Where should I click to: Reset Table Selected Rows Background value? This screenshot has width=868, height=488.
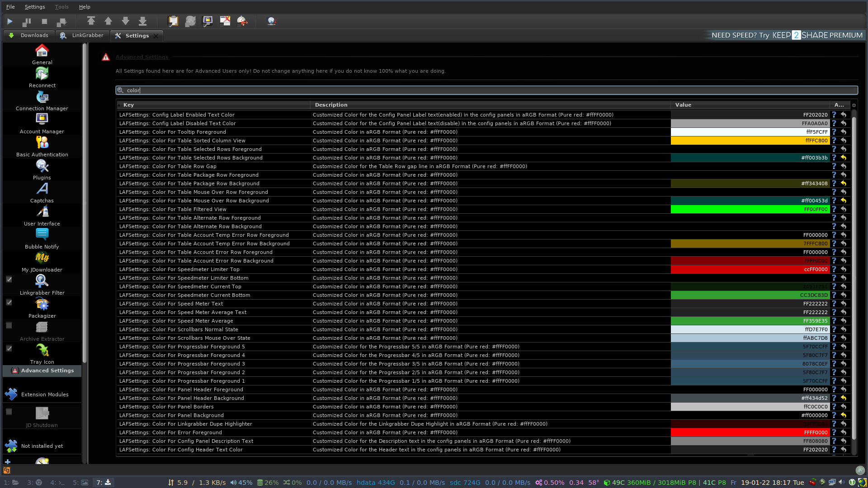(x=844, y=158)
